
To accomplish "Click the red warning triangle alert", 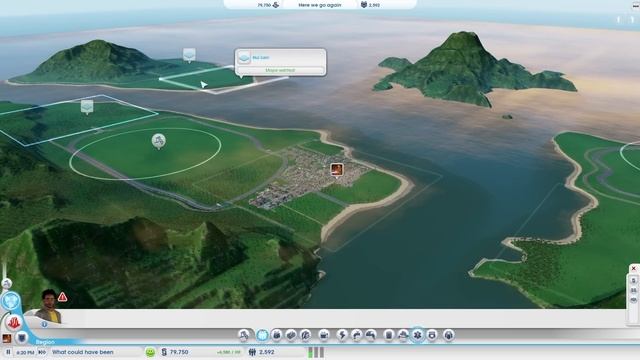I will pos(62,297).
